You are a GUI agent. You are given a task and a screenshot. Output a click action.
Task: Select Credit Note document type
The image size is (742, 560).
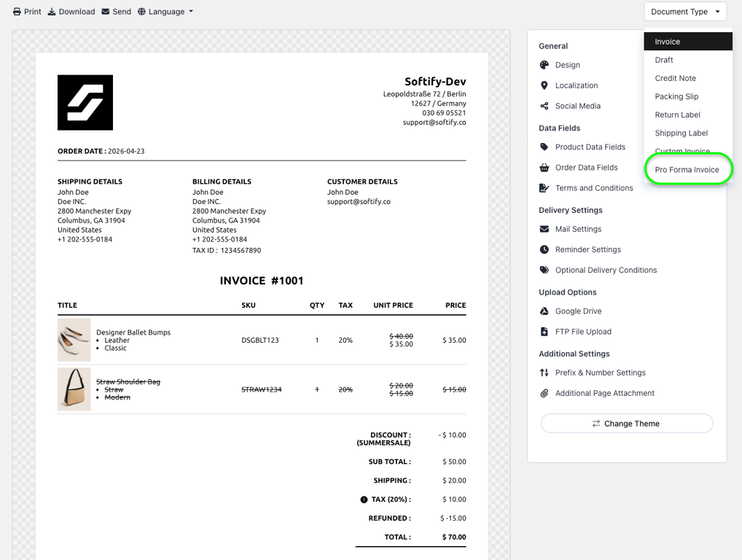click(x=675, y=78)
